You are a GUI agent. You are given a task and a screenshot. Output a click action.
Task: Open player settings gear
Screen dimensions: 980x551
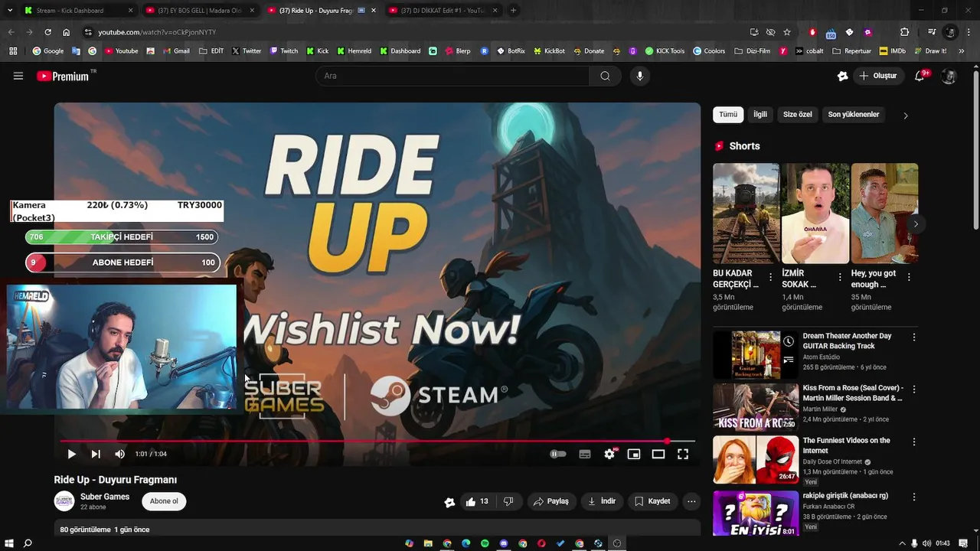(609, 454)
